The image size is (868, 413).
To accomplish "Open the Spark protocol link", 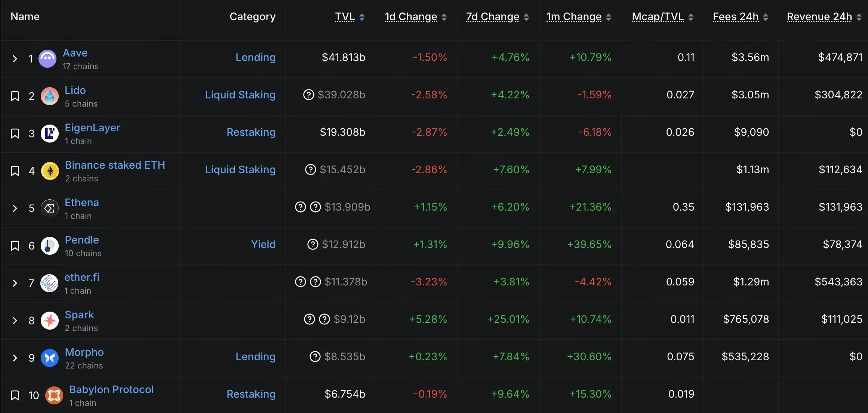I will coord(79,315).
